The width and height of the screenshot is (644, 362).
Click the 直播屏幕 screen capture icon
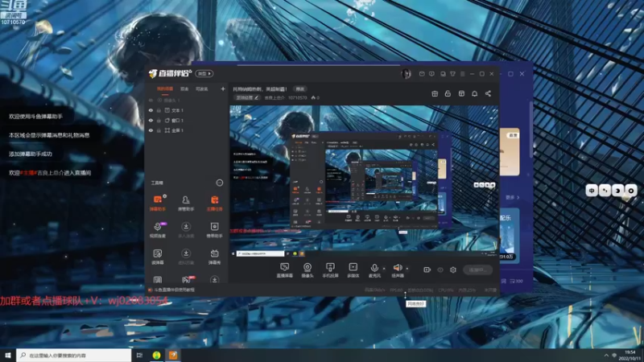point(284,267)
